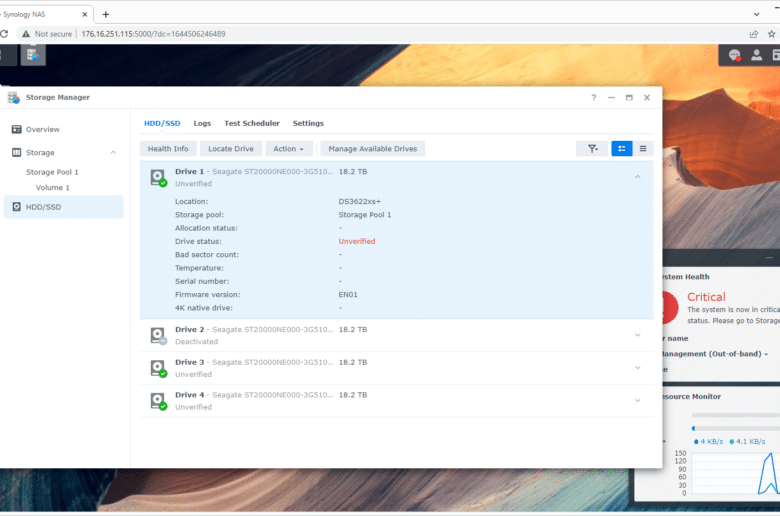Click the red Unverified drive status
The width and height of the screenshot is (780, 516).
tap(357, 241)
